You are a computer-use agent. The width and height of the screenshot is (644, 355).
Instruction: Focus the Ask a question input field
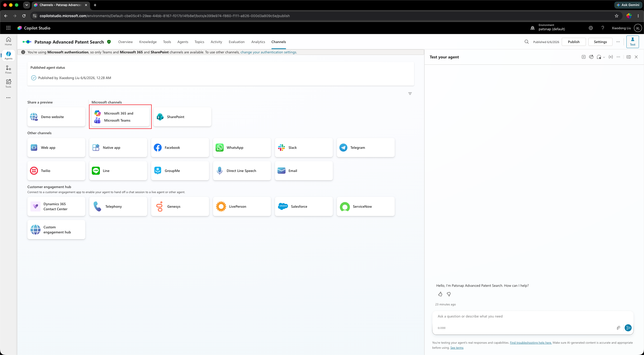[x=533, y=316]
